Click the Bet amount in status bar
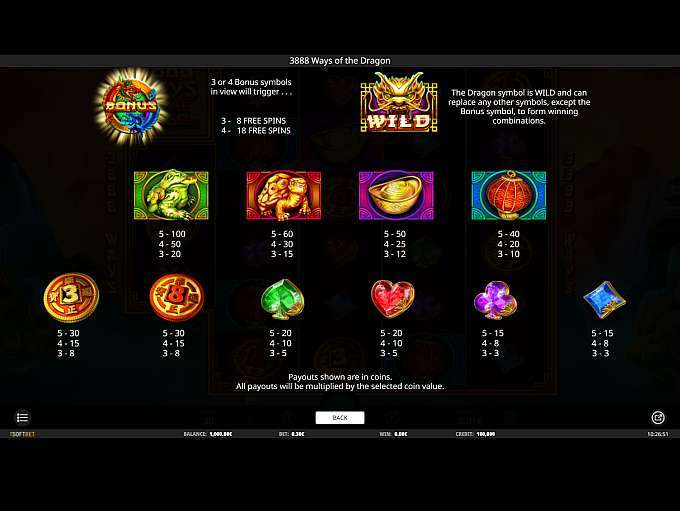680x511 pixels. tap(298, 434)
